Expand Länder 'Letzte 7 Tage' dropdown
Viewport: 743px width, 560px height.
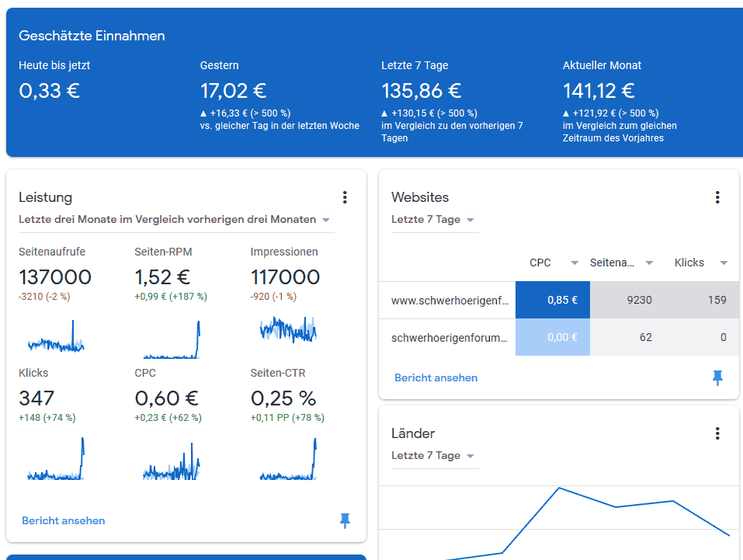click(x=470, y=456)
